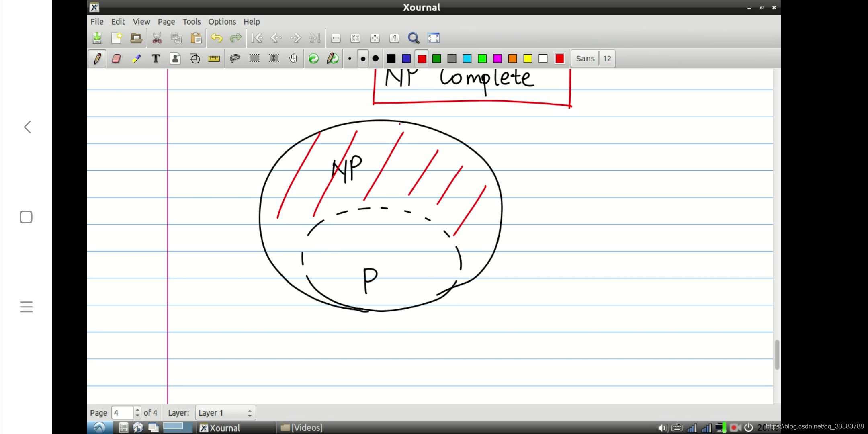This screenshot has height=434, width=868.
Task: Open the Edit menu
Action: [x=118, y=22]
